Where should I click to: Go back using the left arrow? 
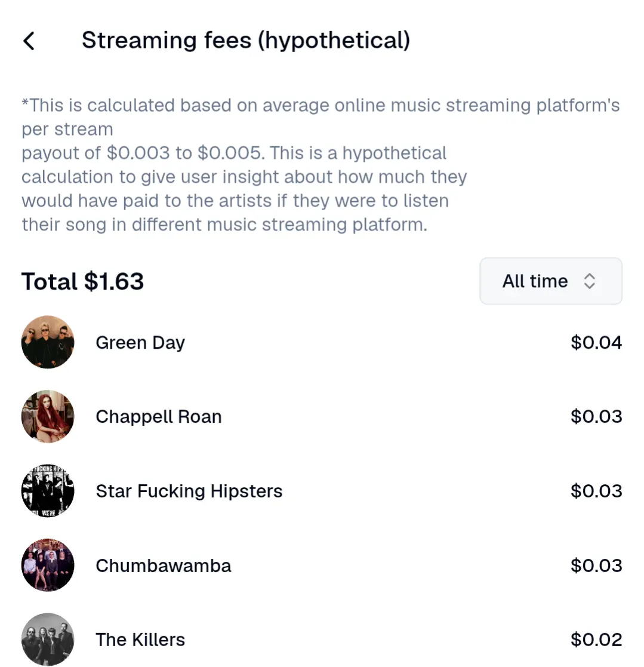[29, 41]
